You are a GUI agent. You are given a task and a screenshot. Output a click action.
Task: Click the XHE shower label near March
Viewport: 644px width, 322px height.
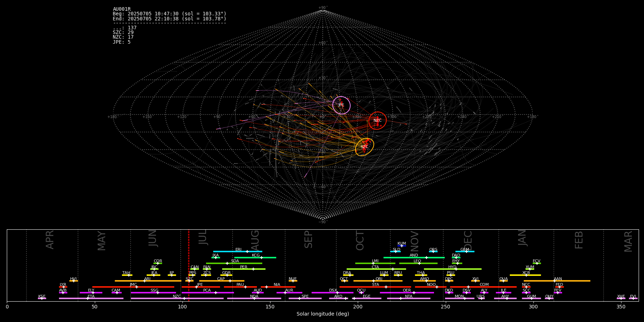click(x=621, y=297)
